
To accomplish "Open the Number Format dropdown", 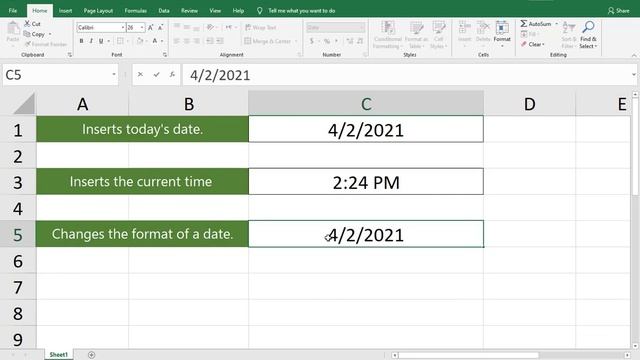I will (x=362, y=27).
